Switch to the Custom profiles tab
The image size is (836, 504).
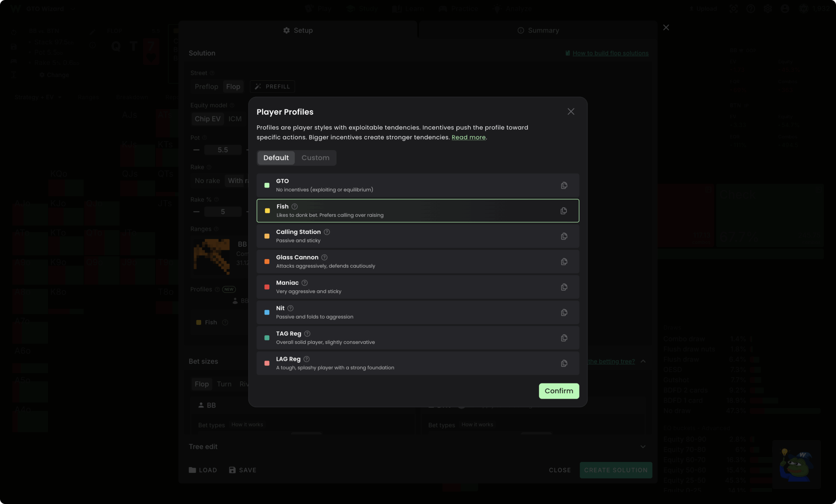point(315,158)
